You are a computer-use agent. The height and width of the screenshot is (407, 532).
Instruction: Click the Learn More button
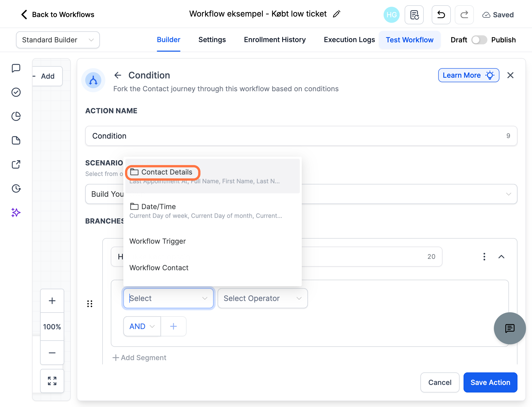point(469,75)
